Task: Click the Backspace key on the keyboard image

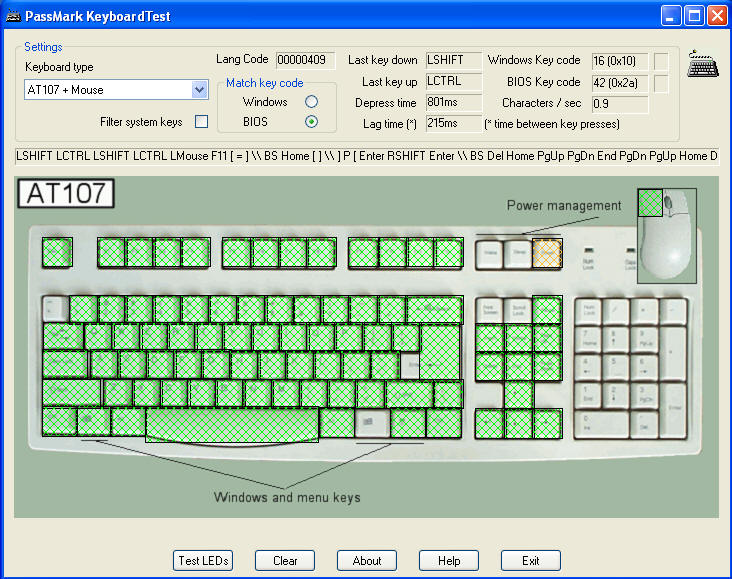Action: [x=435, y=309]
